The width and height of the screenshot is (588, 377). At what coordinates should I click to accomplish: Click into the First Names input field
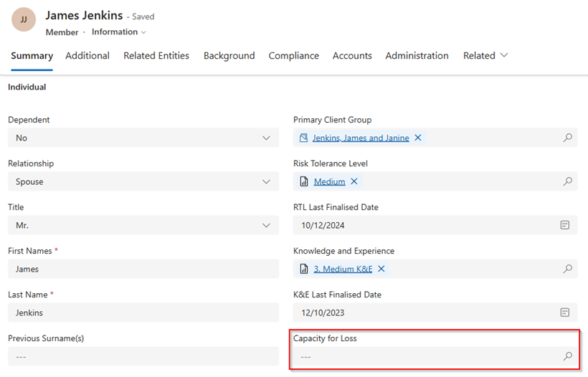[x=143, y=269]
